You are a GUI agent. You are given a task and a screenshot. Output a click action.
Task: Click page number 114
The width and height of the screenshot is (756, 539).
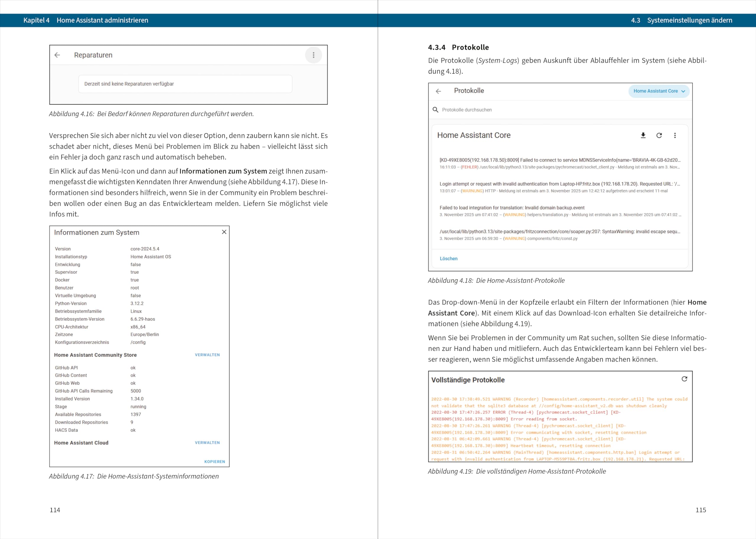coord(55,510)
